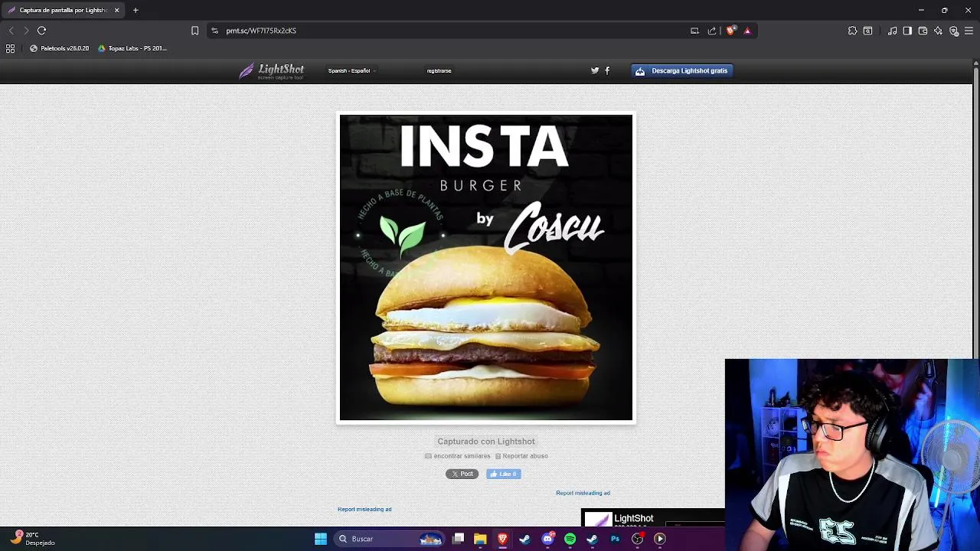Toggle the browser sidebar panel icon

pyautogui.click(x=907, y=31)
